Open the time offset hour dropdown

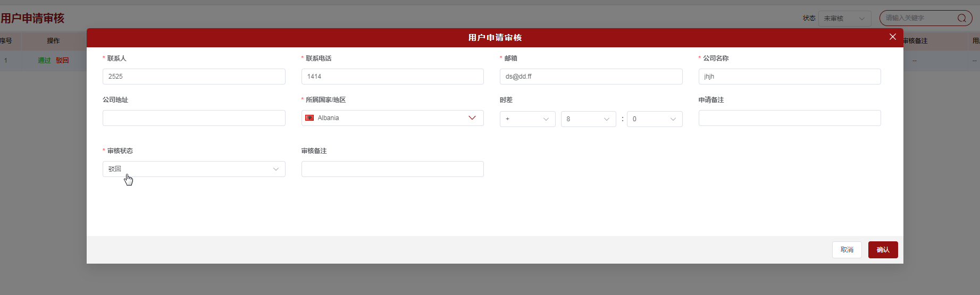(588, 119)
